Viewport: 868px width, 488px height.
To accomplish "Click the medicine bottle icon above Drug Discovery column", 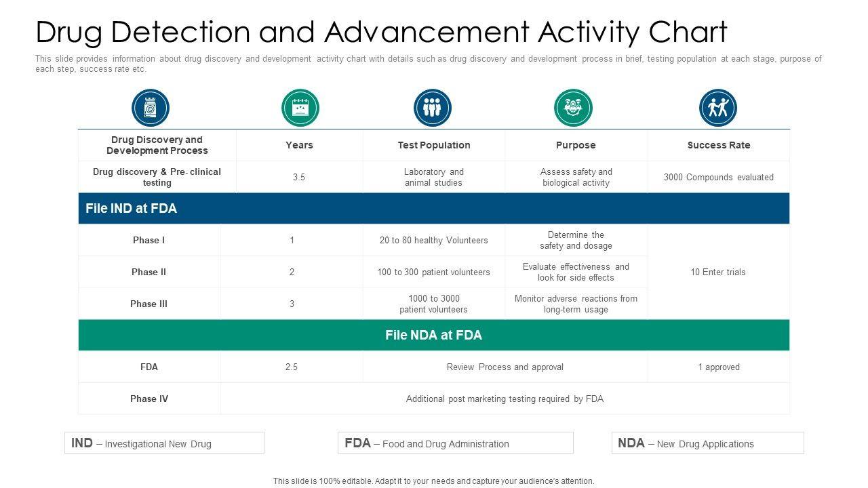I will 151,108.
